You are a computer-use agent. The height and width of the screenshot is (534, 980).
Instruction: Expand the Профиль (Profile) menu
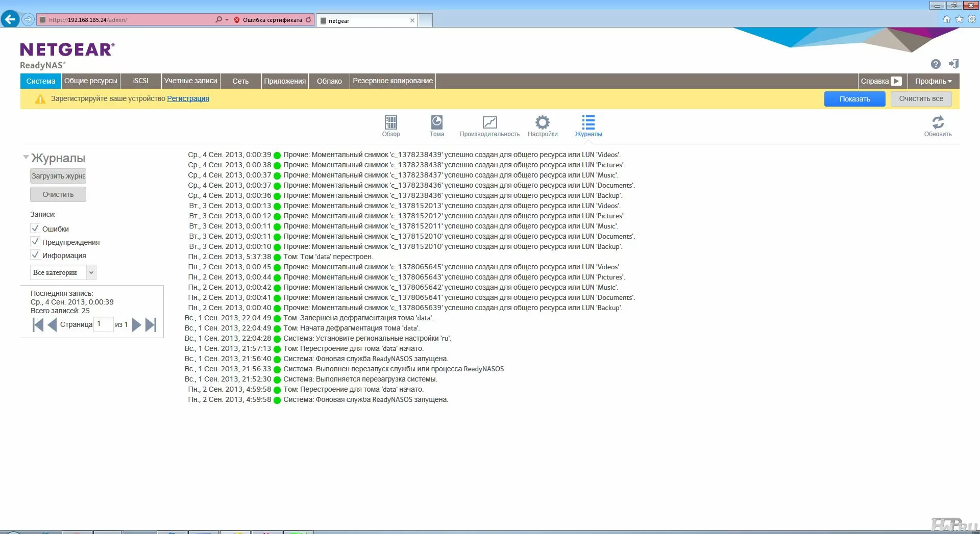tap(933, 81)
